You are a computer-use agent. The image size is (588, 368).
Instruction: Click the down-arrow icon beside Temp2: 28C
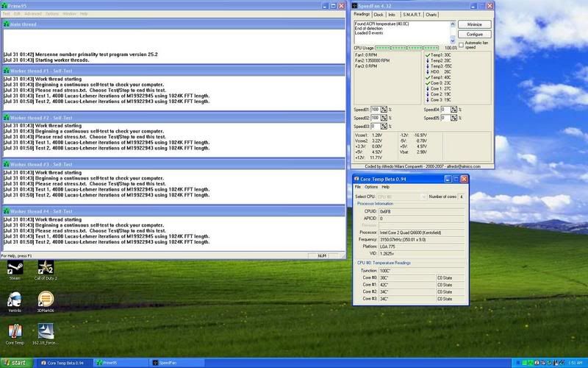[428, 60]
